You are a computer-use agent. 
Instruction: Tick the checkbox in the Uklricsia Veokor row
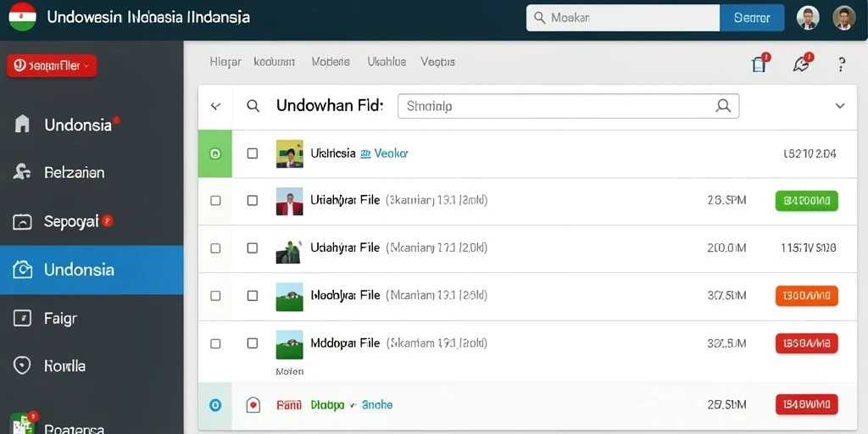pyautogui.click(x=253, y=153)
